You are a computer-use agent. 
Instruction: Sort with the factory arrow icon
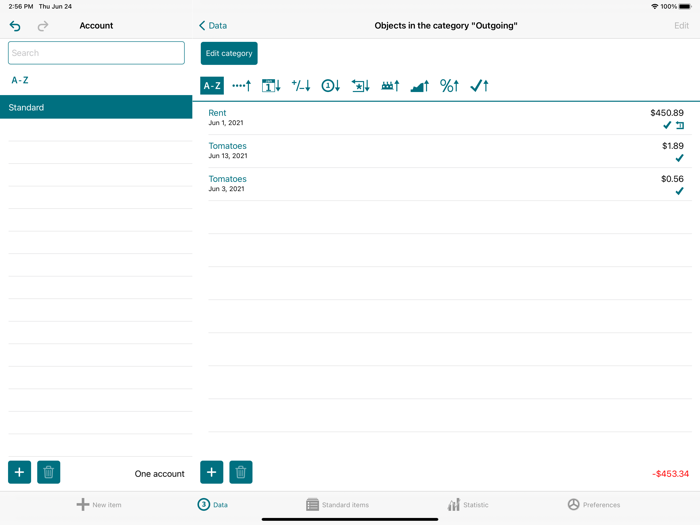(x=390, y=85)
